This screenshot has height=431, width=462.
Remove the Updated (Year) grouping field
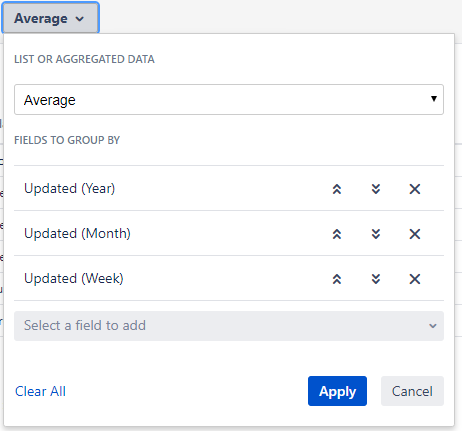pos(415,189)
